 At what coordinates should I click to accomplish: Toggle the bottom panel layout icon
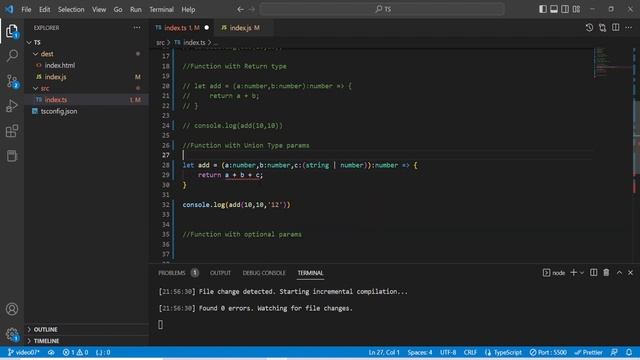[x=553, y=9]
